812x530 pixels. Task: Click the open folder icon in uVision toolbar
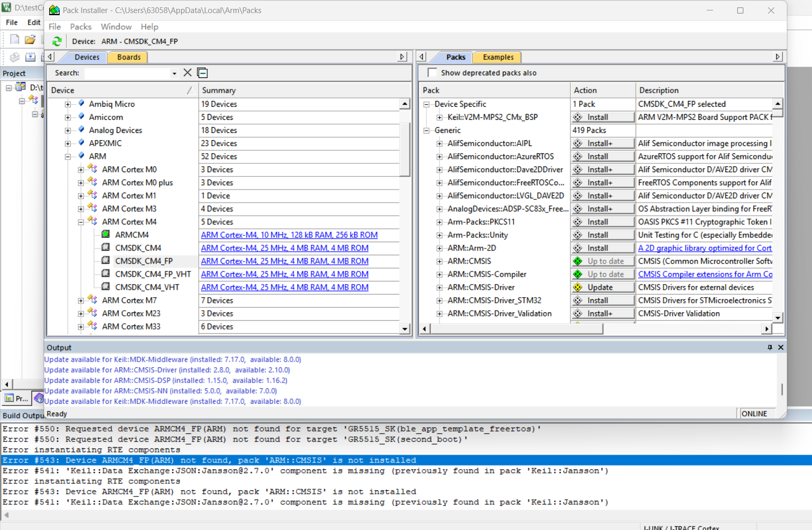pyautogui.click(x=30, y=39)
